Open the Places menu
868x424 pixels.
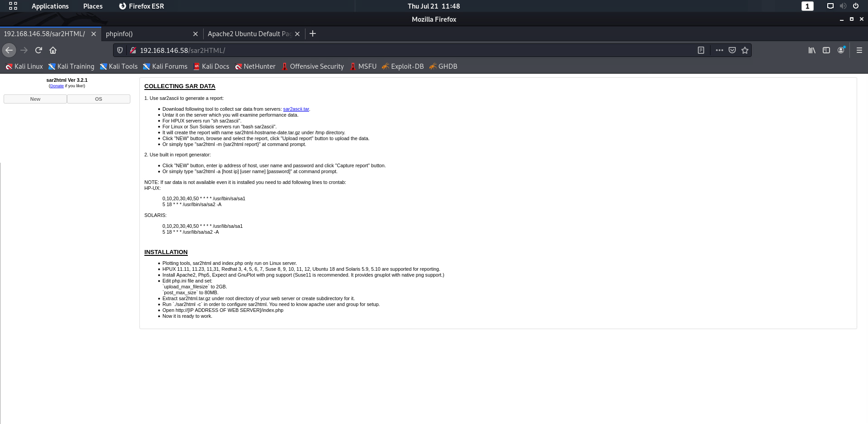[93, 6]
